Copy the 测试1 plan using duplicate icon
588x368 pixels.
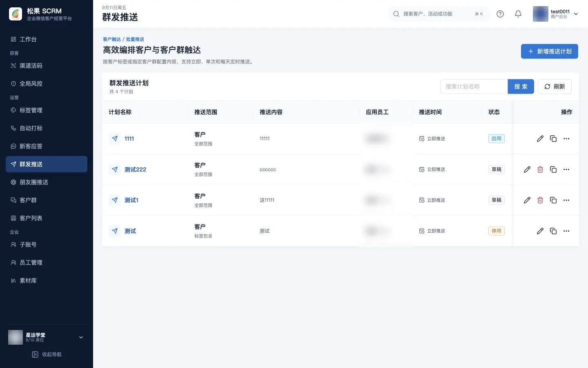pyautogui.click(x=553, y=200)
